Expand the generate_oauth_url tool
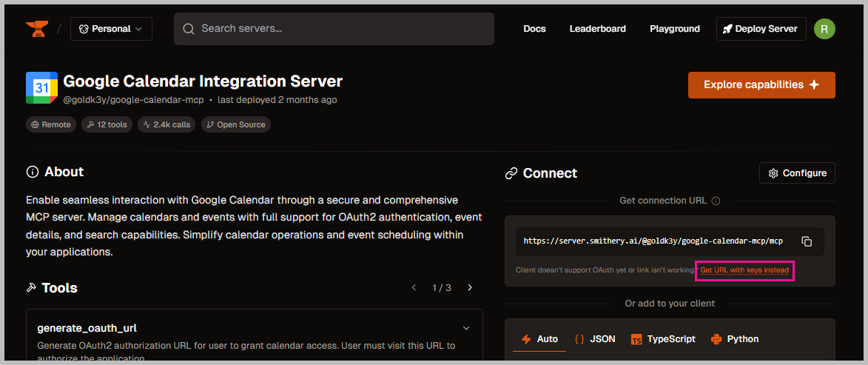Viewport: 868px width, 365px height. [x=466, y=328]
